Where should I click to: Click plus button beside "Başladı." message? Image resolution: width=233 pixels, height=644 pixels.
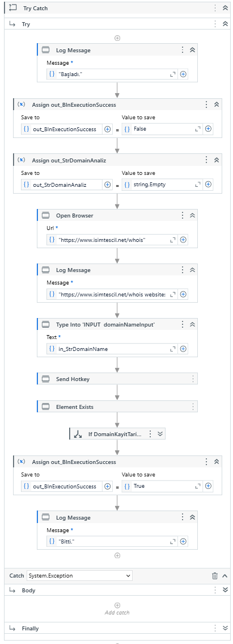(x=183, y=74)
